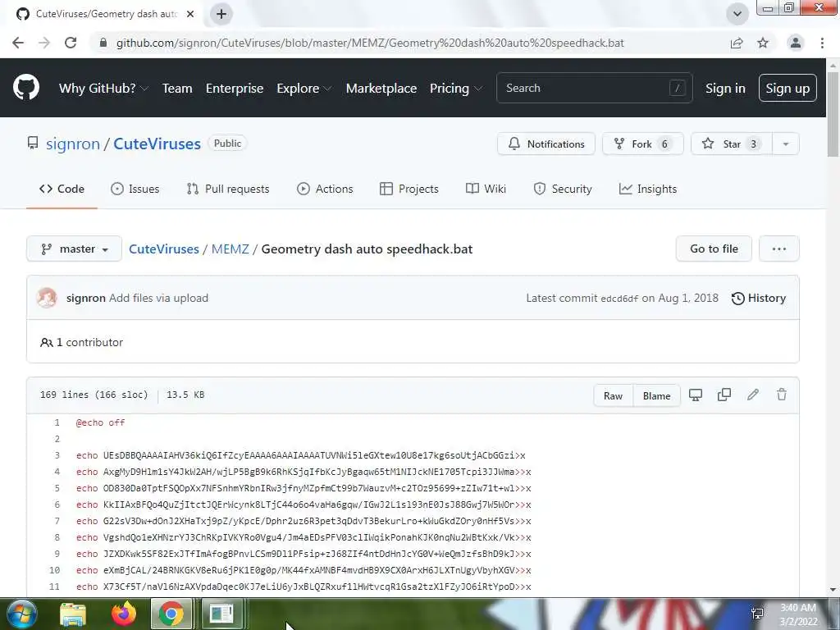
Task: Open the tab search chevron button
Action: coord(737,14)
